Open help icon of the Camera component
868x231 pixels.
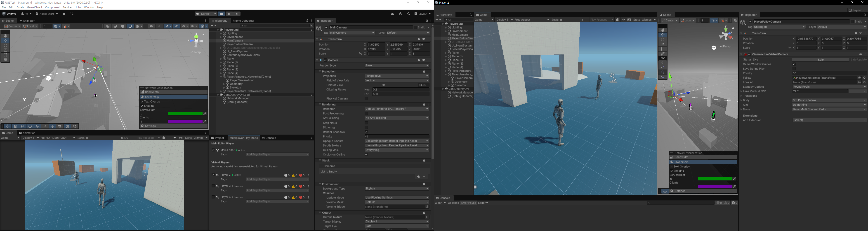tap(419, 60)
